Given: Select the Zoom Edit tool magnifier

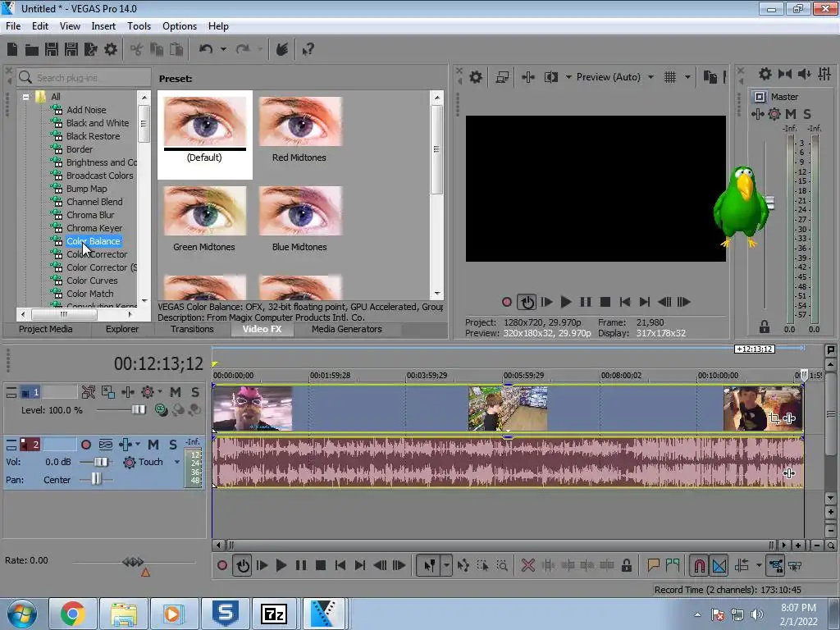Looking at the screenshot, I should tap(502, 565).
